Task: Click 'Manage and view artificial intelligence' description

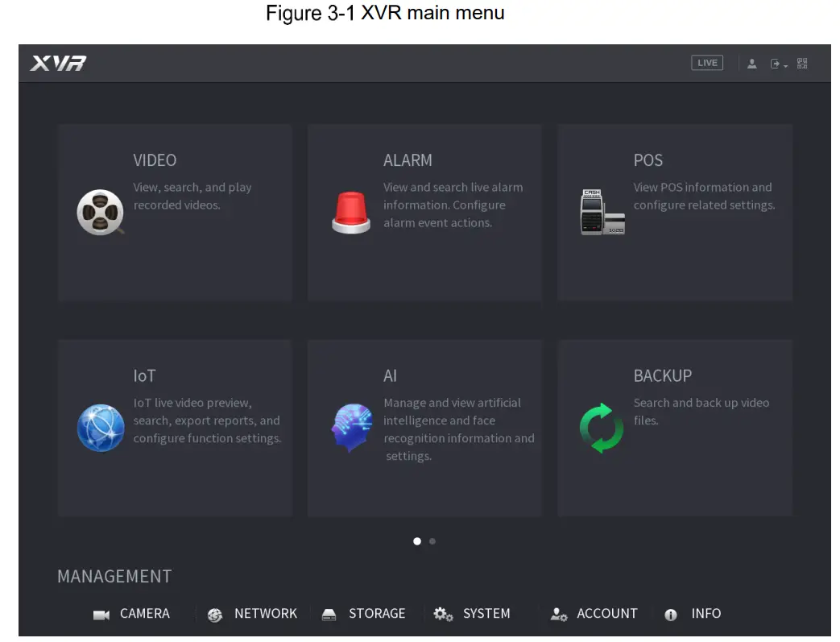Action: click(x=459, y=429)
